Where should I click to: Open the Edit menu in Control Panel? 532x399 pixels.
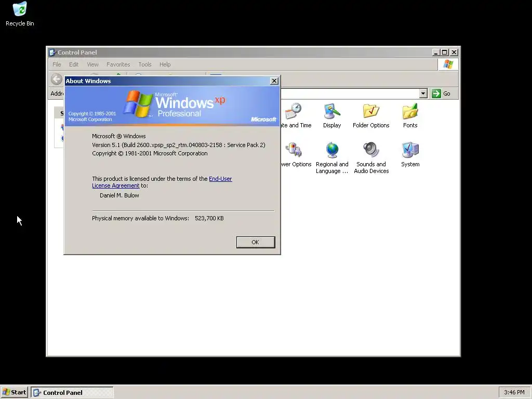[74, 64]
